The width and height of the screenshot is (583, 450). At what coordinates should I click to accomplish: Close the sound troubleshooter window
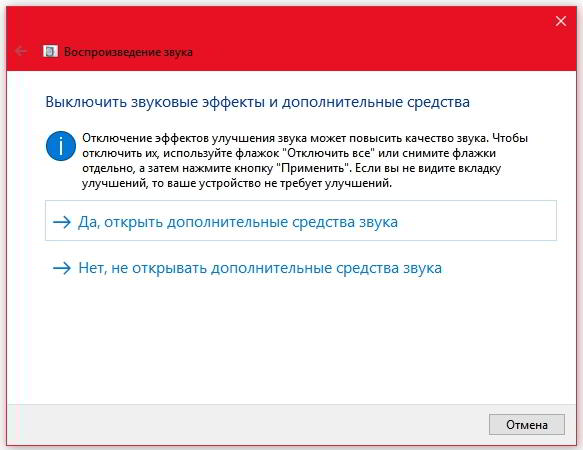point(561,21)
